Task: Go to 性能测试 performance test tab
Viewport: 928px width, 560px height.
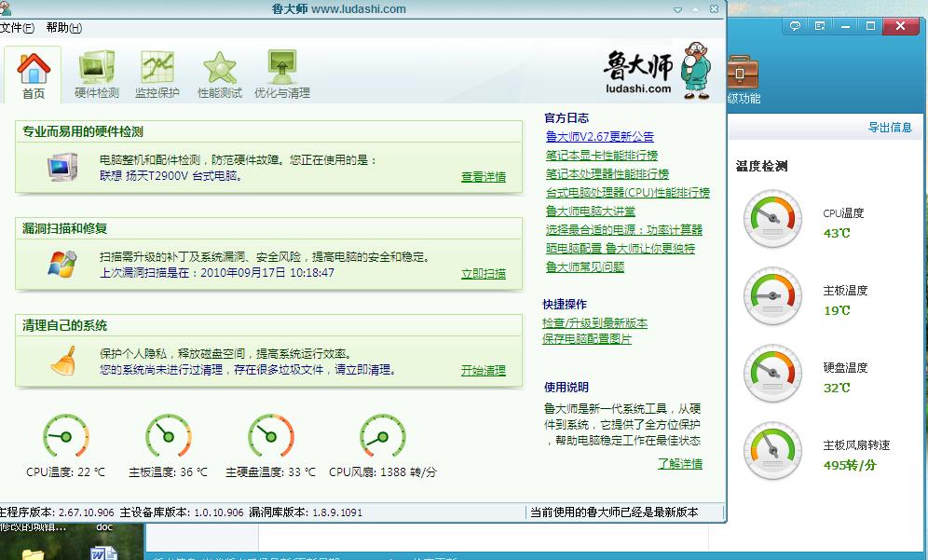Action: pos(220,75)
